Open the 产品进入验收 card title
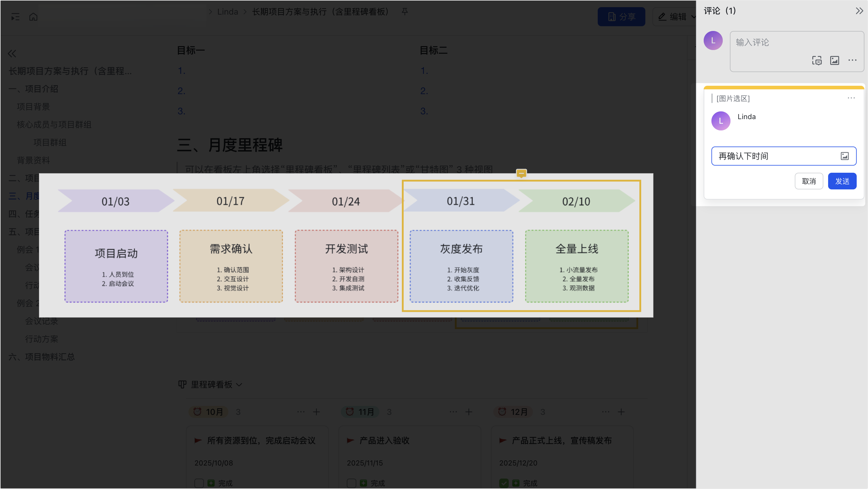This screenshot has width=868, height=489. click(x=384, y=440)
